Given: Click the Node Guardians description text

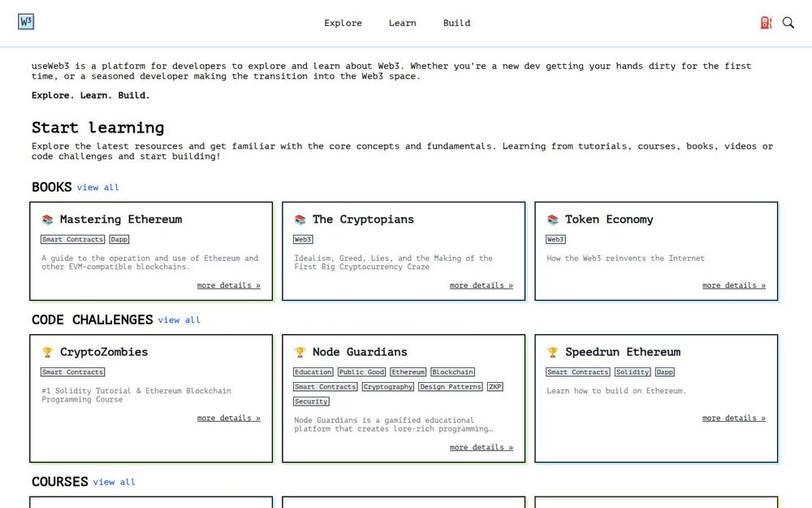Looking at the screenshot, I should point(394,424).
